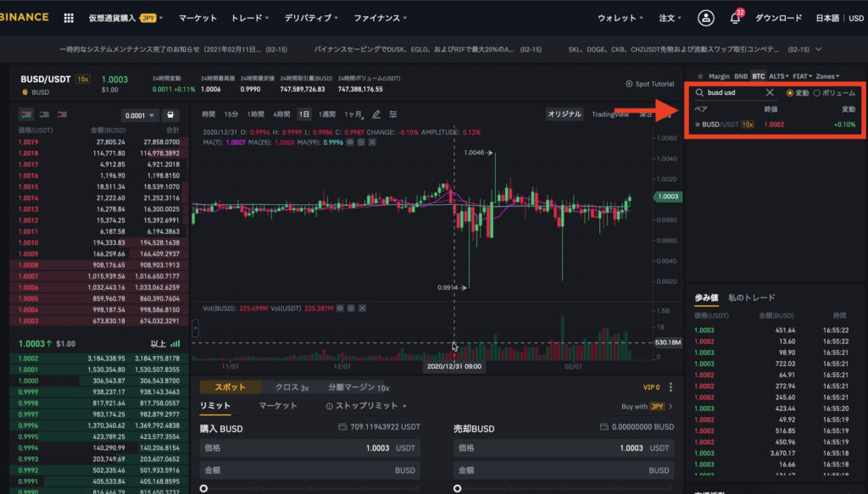Toggle MA indicator visibility eye
Viewport: 868px width, 494px height.
click(x=350, y=142)
